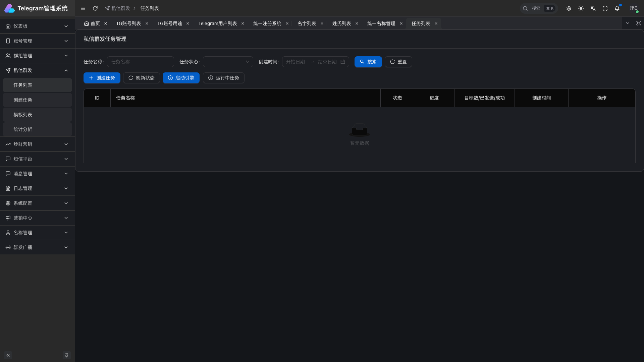Viewport: 644px width, 362px height.
Task: Click the 创建任务 button
Action: tap(102, 78)
